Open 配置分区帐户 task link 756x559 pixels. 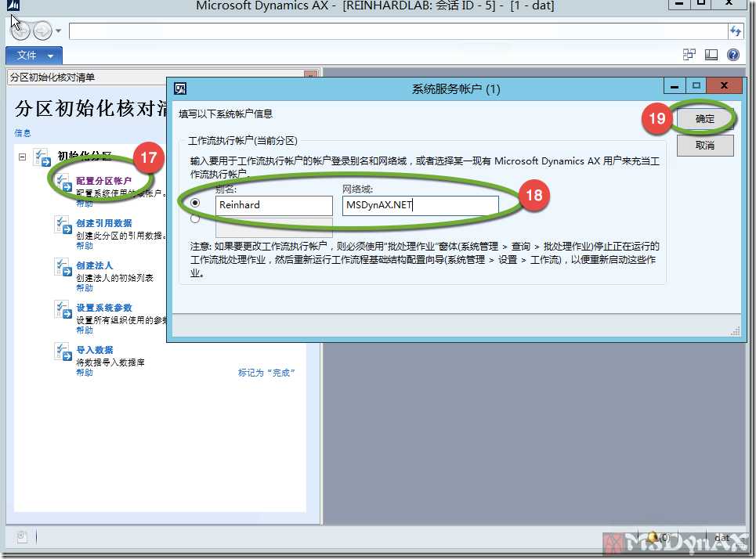pyautogui.click(x=103, y=181)
